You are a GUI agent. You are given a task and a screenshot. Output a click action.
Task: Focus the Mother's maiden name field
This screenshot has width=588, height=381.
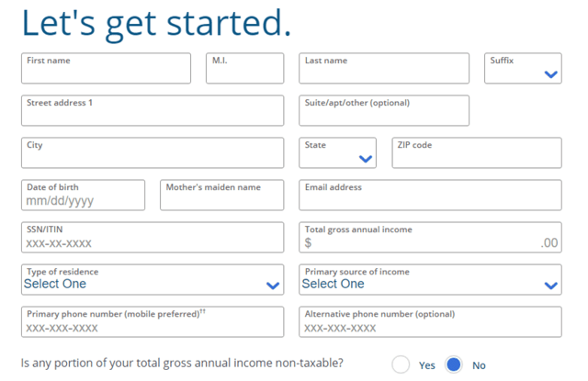(x=221, y=196)
